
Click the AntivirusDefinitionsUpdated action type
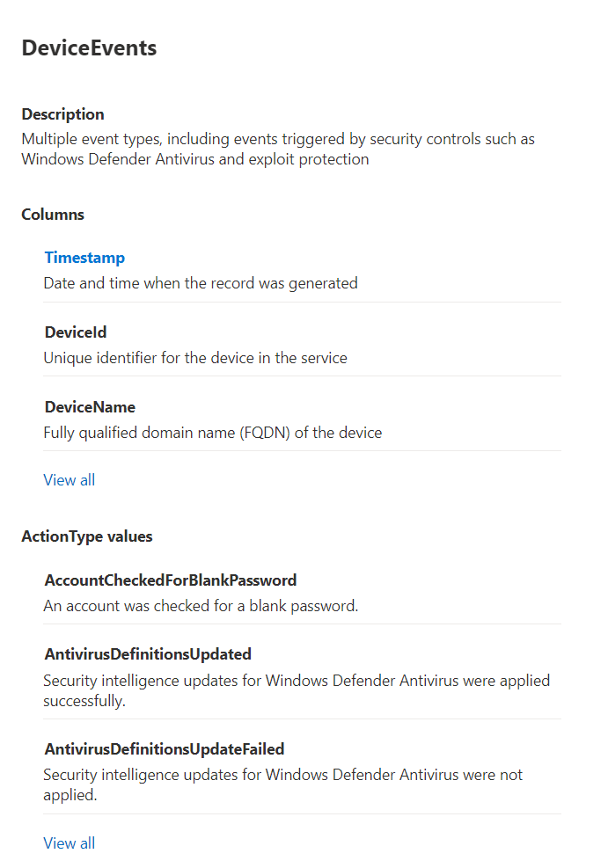[148, 654]
